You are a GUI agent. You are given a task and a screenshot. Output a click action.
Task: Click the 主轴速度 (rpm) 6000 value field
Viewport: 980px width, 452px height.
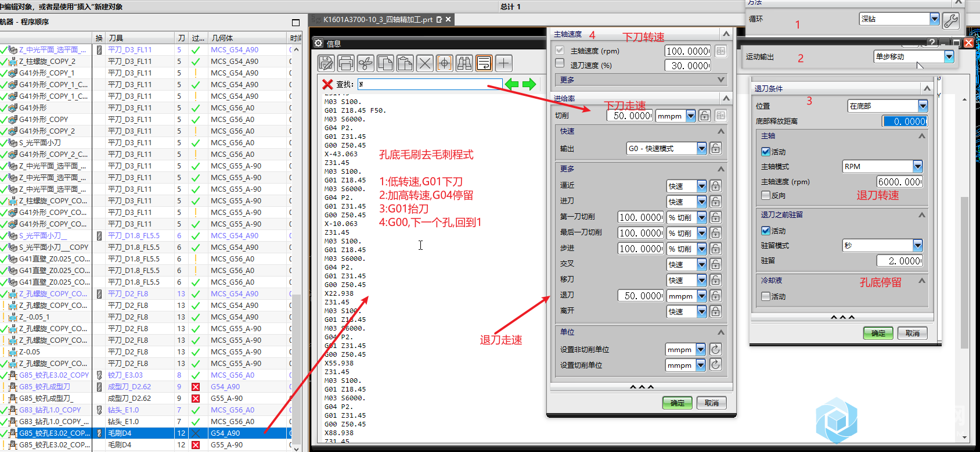[899, 181]
